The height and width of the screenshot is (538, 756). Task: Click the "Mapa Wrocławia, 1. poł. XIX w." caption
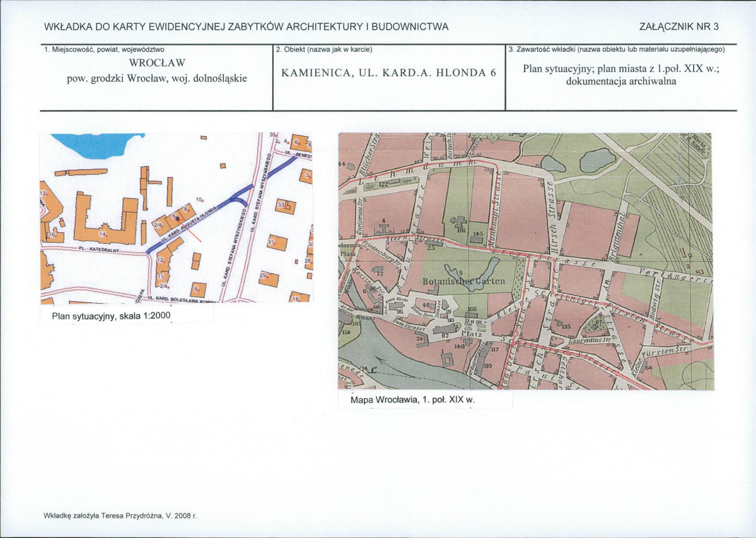[412, 400]
